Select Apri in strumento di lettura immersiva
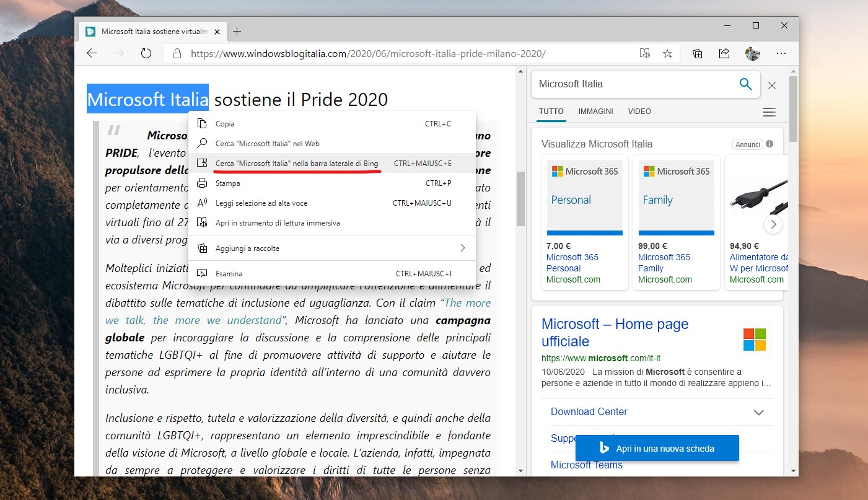Viewport: 868px width, 500px height. 332,222
